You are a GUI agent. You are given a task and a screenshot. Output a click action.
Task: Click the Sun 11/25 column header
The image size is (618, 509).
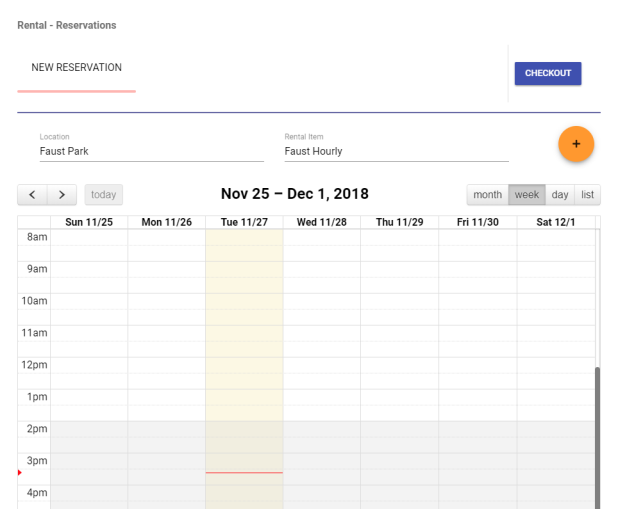[x=89, y=222]
